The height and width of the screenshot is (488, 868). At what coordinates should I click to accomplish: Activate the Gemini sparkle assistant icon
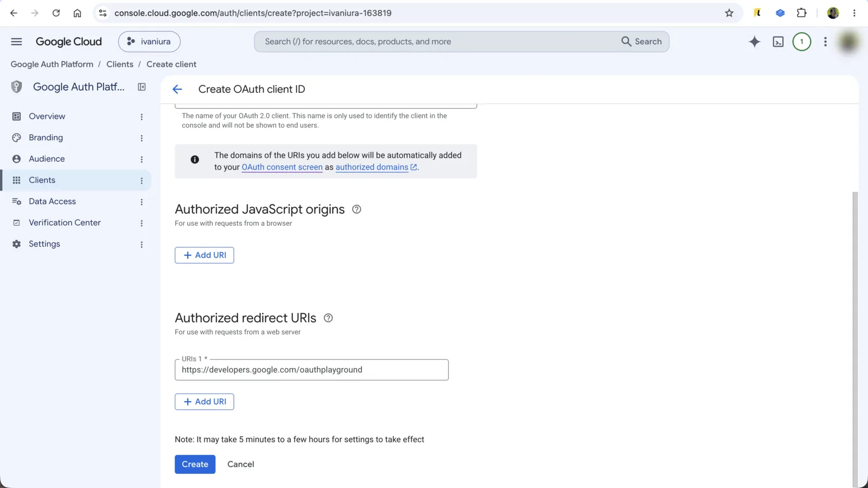754,42
